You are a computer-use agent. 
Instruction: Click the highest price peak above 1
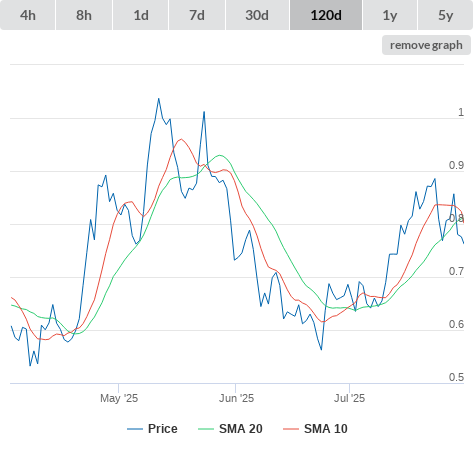[x=159, y=99]
